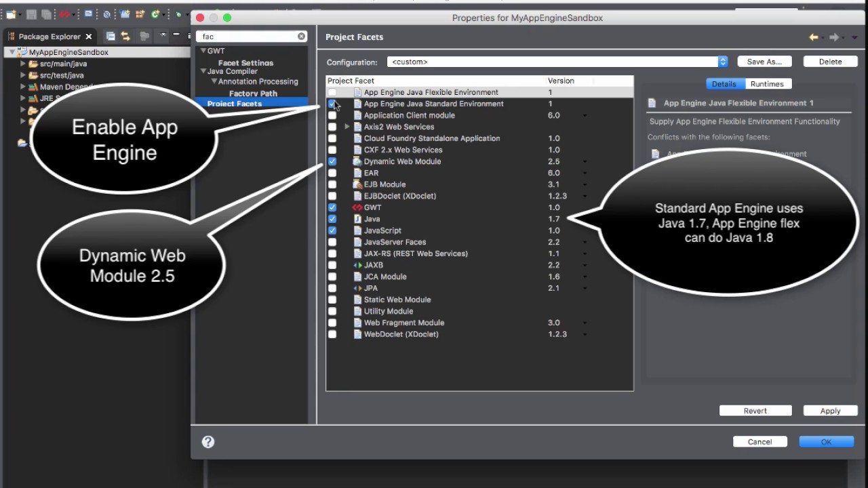The height and width of the screenshot is (488, 868).
Task: Click the red GWT toolbar icon
Action: click(64, 14)
